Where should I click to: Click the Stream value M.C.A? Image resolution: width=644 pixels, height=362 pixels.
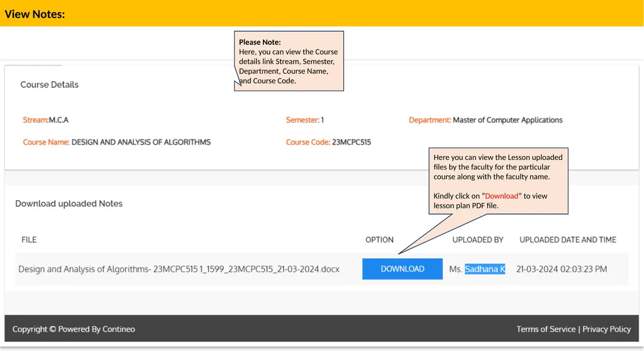tap(58, 120)
